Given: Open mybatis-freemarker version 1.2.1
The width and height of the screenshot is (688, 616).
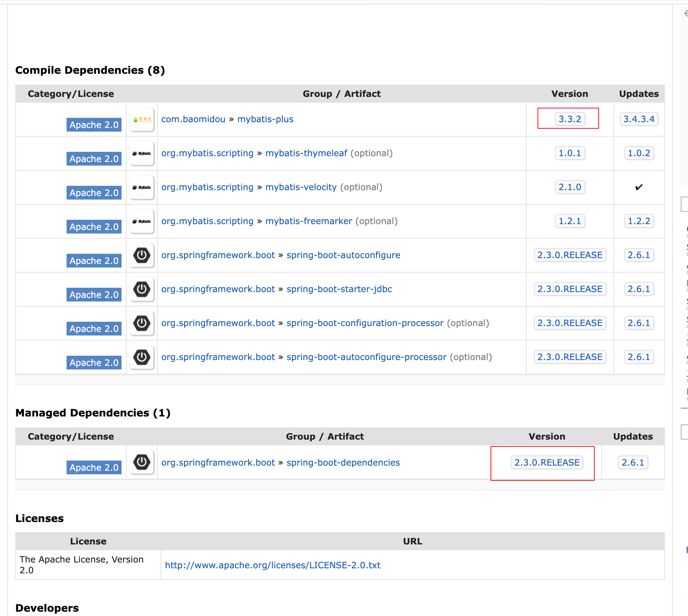Looking at the screenshot, I should (570, 221).
